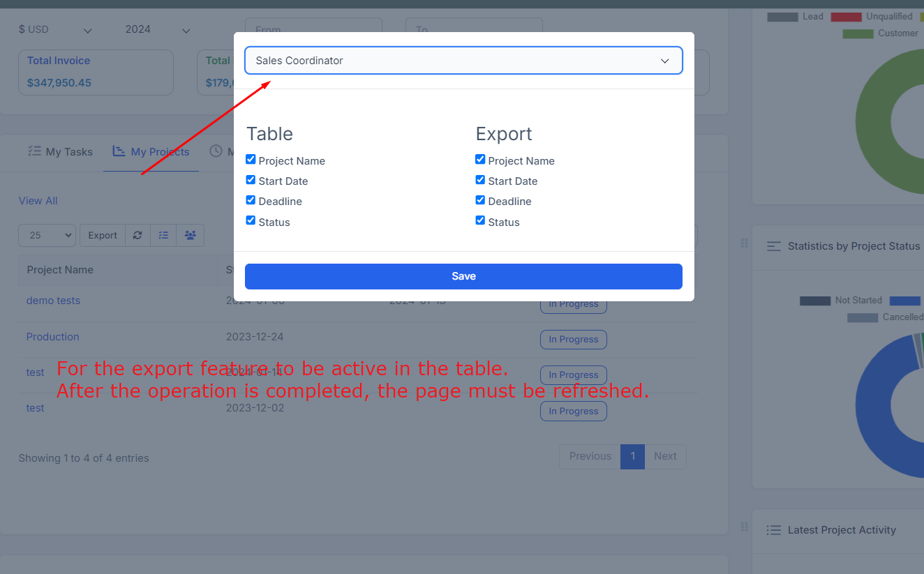
Task: Open the Sales Coordinator role dropdown
Action: (x=463, y=61)
